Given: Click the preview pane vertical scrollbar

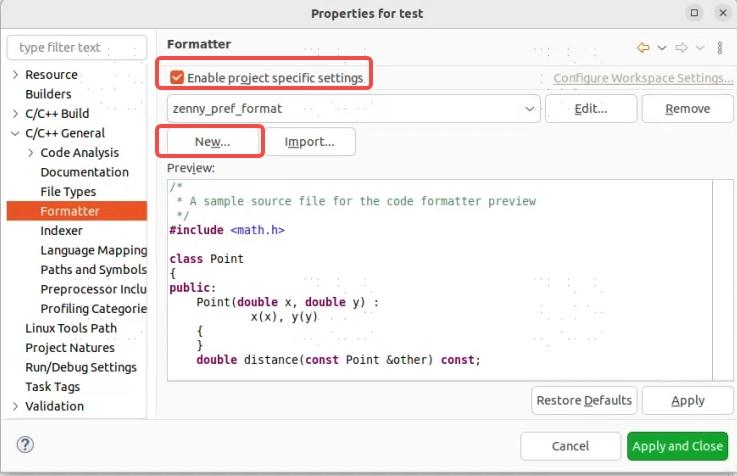Looking at the screenshot, I should pyautogui.click(x=722, y=280).
